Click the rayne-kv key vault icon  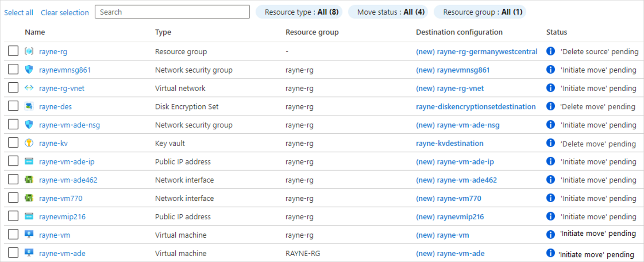pyautogui.click(x=29, y=143)
